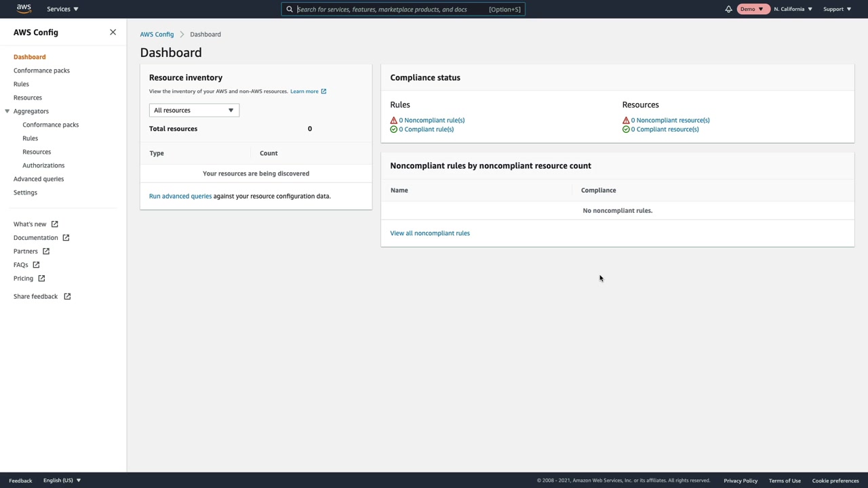Open What's new external link icon
The height and width of the screenshot is (488, 868).
[55, 224]
